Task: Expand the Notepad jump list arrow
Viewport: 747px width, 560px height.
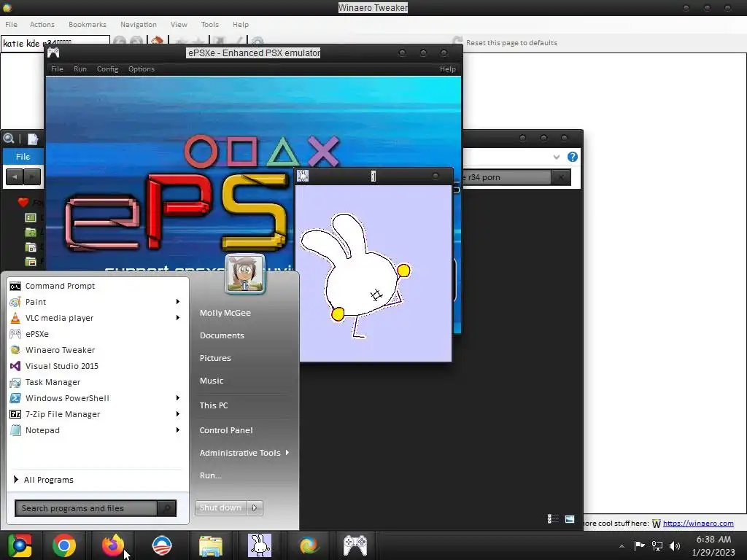Action: point(178,430)
